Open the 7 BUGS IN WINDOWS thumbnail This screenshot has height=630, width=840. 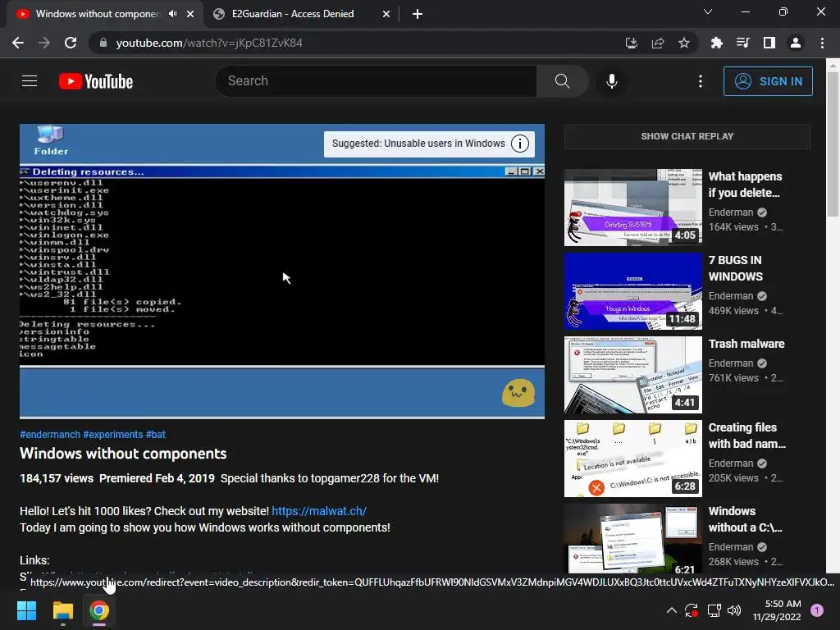click(x=632, y=291)
